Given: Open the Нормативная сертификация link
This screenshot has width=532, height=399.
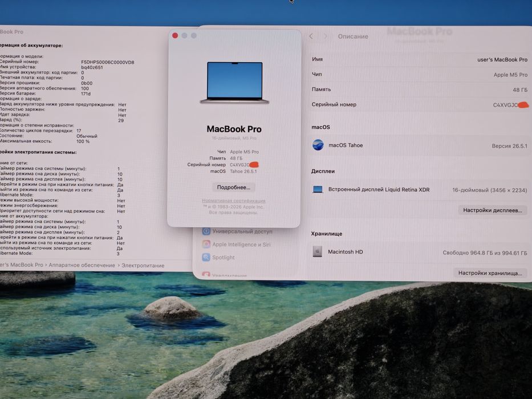Looking at the screenshot, I should (234, 201).
